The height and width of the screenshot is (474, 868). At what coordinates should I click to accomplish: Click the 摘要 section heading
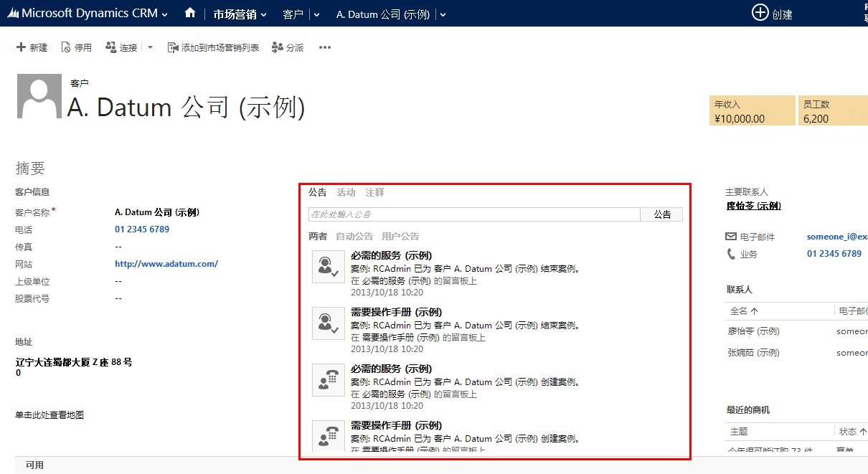[x=30, y=169]
